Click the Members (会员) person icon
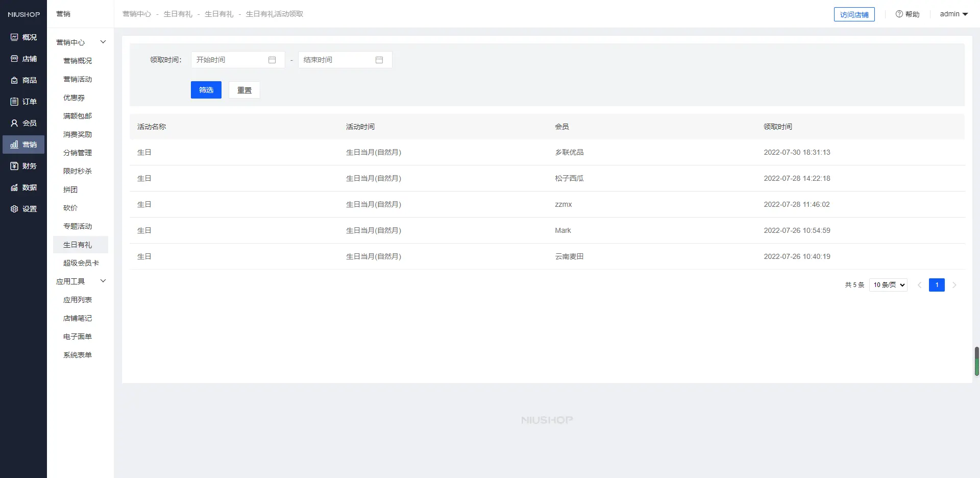 click(14, 123)
